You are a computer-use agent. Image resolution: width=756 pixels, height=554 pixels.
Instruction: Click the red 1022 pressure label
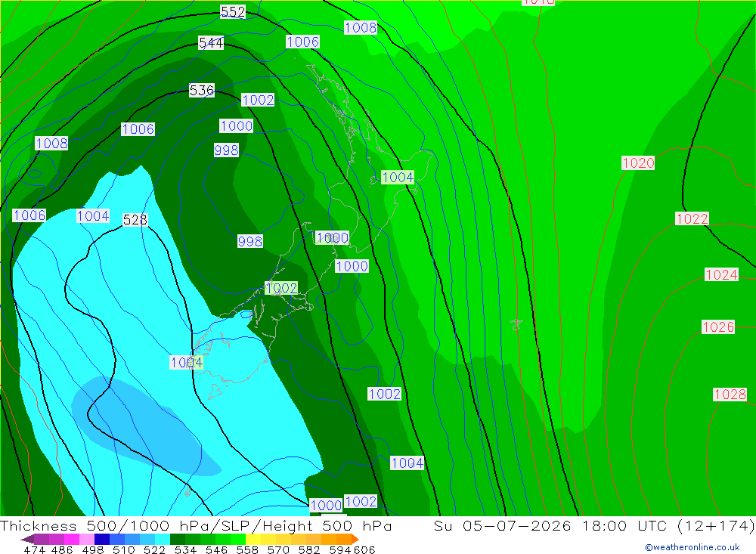coord(692,219)
